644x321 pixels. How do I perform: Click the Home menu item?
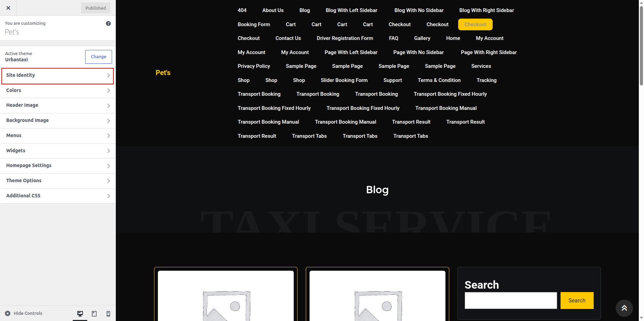453,38
